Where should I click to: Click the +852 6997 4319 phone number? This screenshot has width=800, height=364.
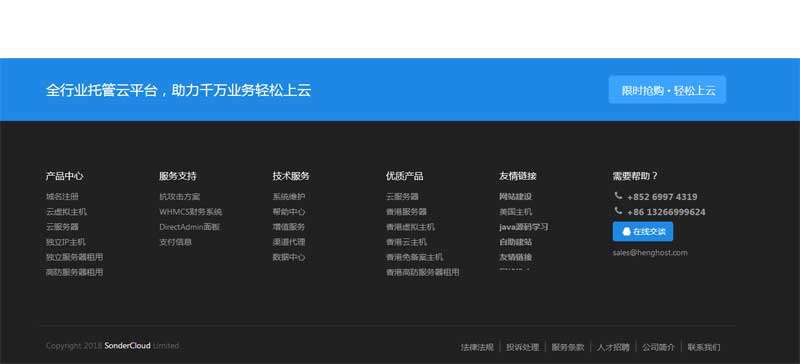(662, 197)
